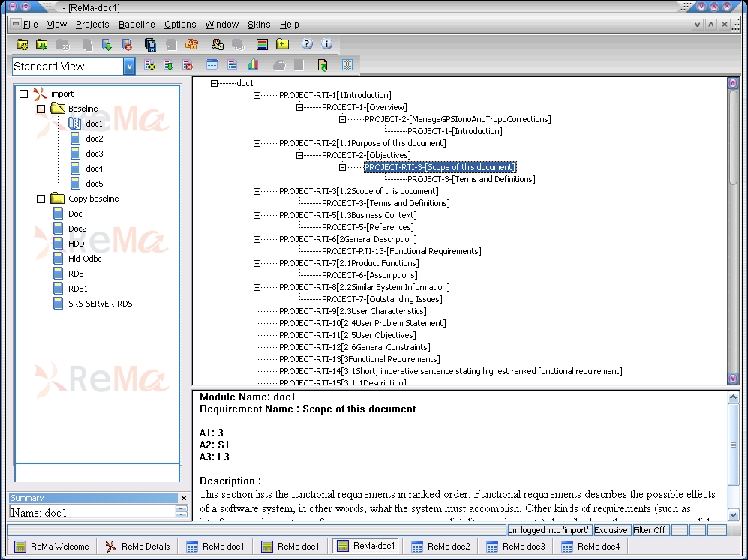Image resolution: width=748 pixels, height=560 pixels.
Task: Click the bar chart icon
Action: [x=253, y=64]
